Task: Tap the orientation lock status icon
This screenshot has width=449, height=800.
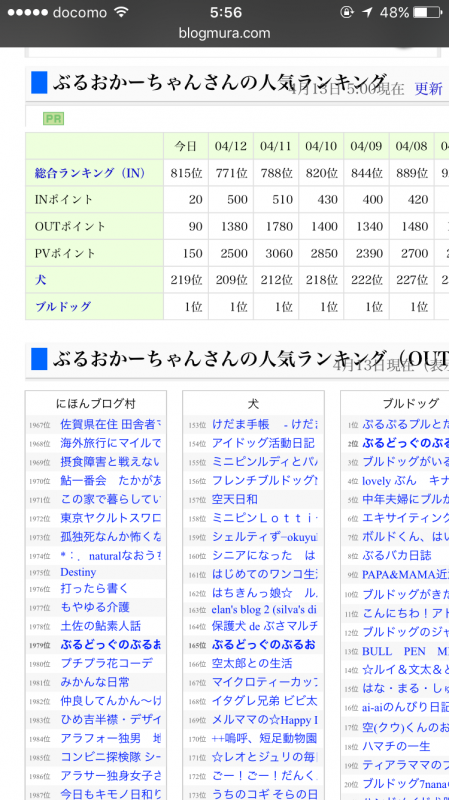Action: click(x=347, y=12)
